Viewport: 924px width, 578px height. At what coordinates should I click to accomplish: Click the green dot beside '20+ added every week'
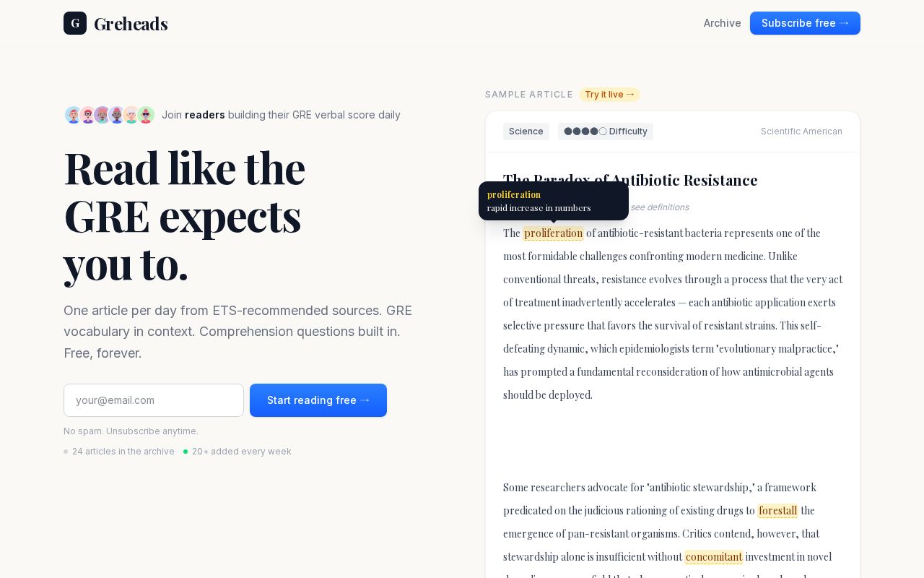point(186,452)
